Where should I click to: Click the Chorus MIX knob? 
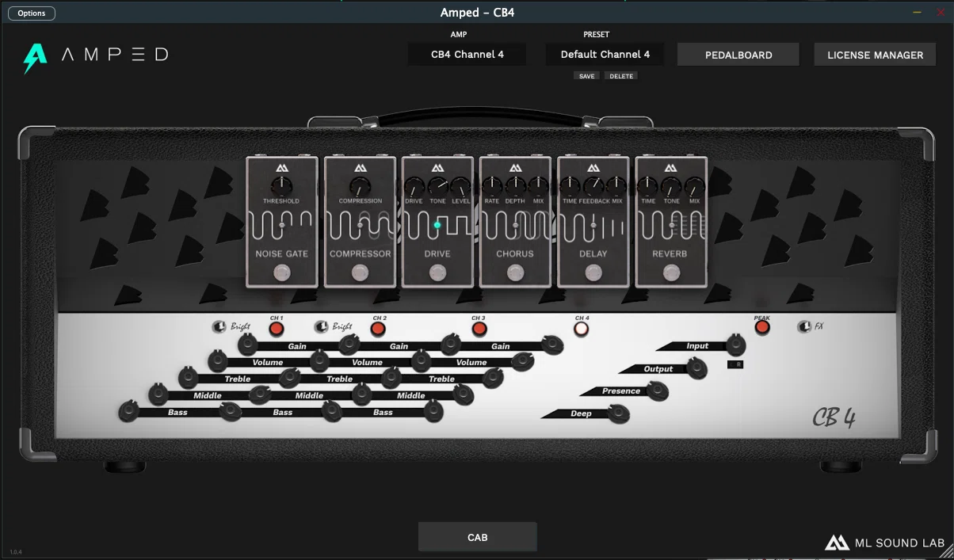(538, 187)
